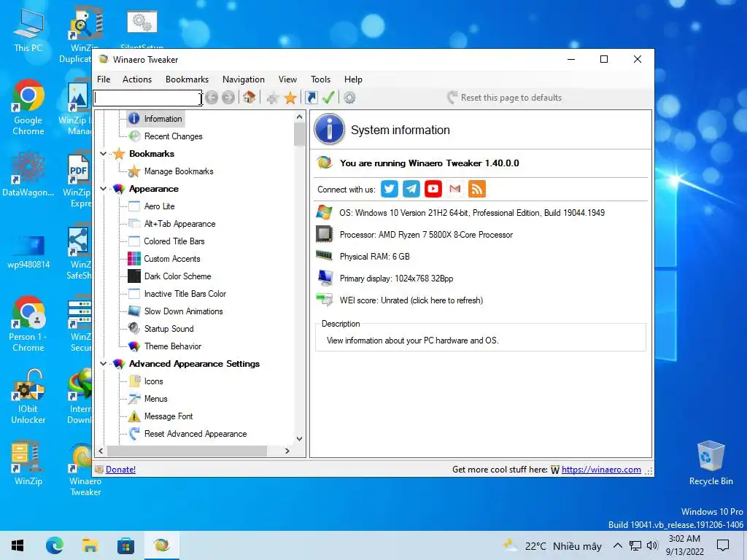The image size is (747, 560).
Task: Open the notification center in taskbar
Action: point(723,545)
